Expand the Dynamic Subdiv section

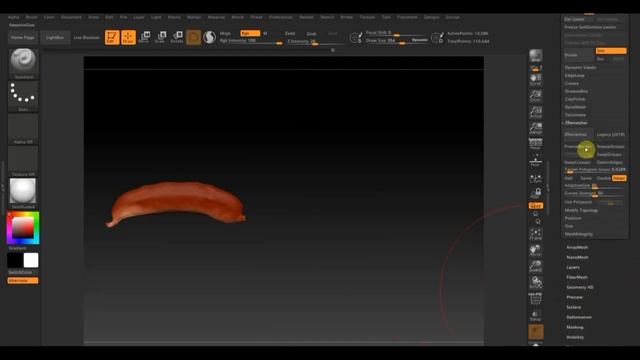click(580, 67)
